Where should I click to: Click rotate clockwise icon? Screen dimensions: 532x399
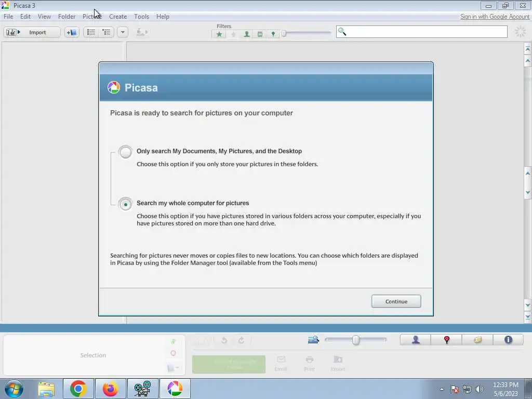point(241,340)
